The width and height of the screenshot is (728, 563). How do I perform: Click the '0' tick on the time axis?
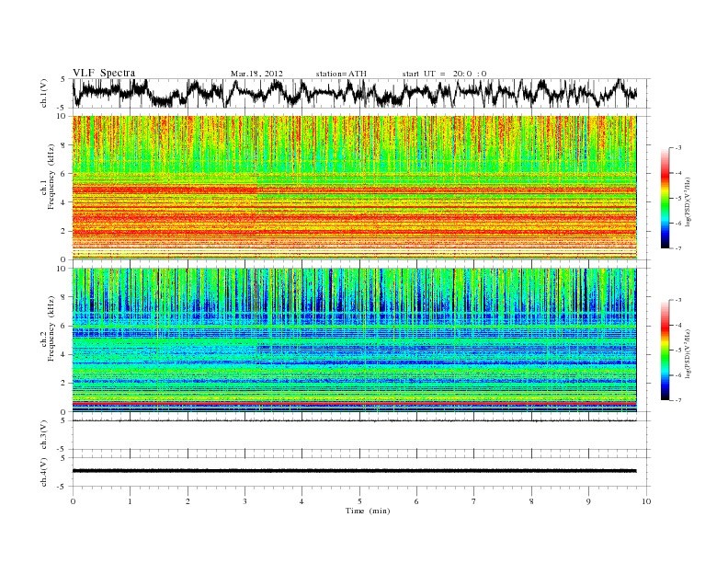[73, 501]
